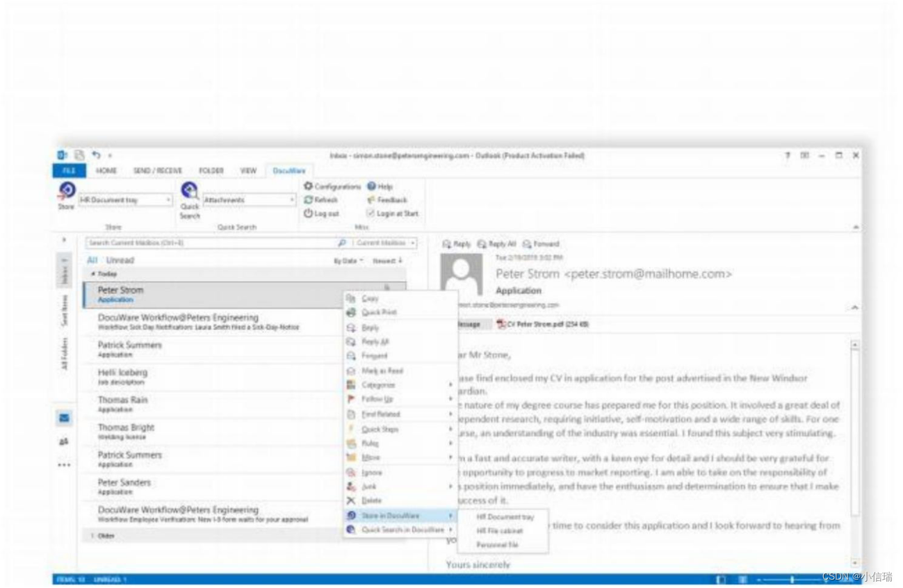Click Reply in the reading pane header
Image resolution: width=903 pixels, height=588 pixels.
[457, 244]
